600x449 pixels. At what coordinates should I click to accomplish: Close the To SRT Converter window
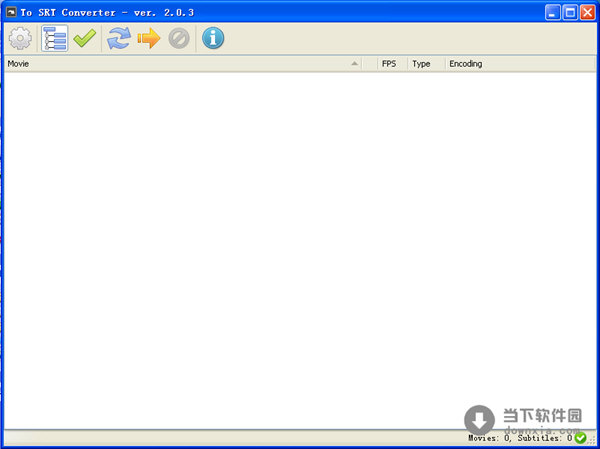coord(587,13)
